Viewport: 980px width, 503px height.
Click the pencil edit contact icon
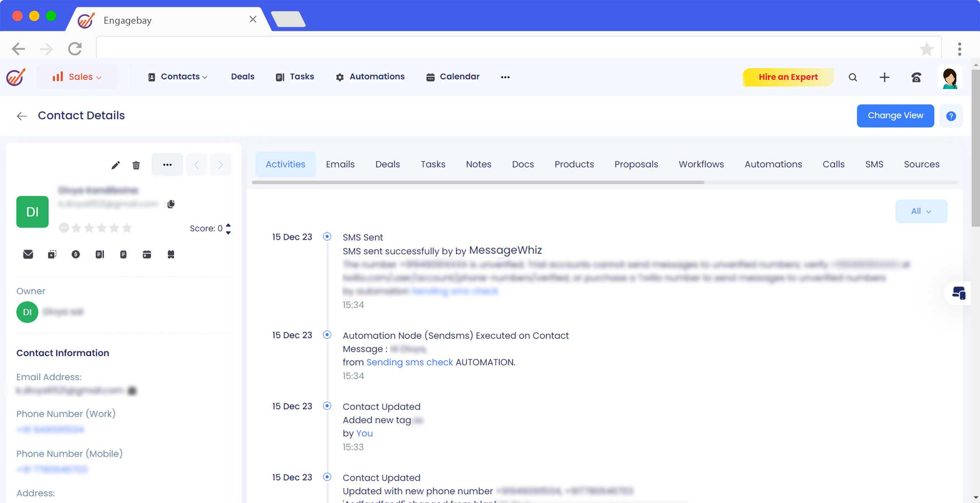click(116, 165)
